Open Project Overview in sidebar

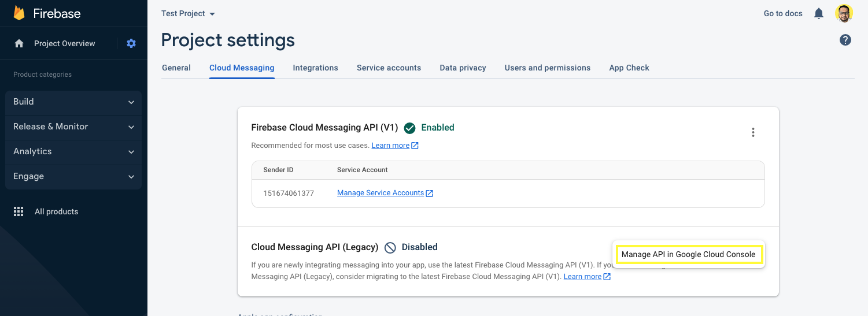click(64, 43)
